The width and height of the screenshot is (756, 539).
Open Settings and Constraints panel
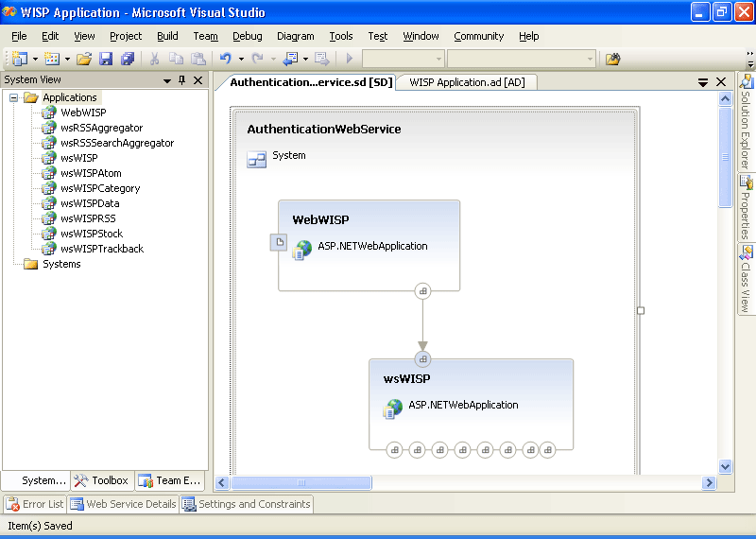click(247, 504)
